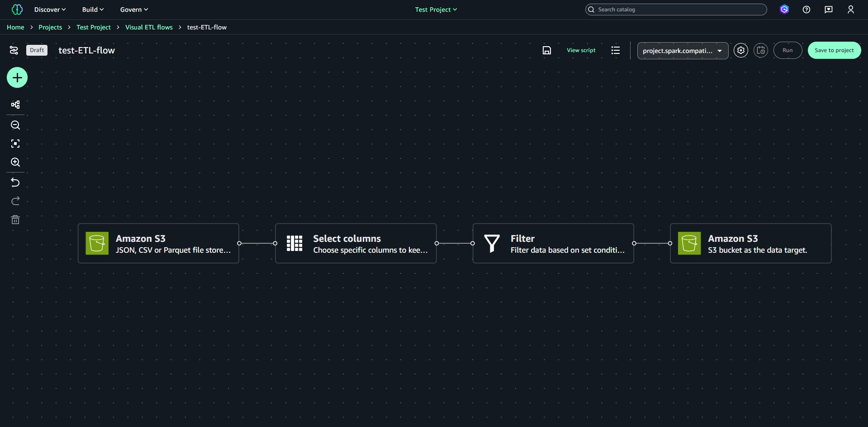Click the flow settings sliders icon

(x=14, y=50)
